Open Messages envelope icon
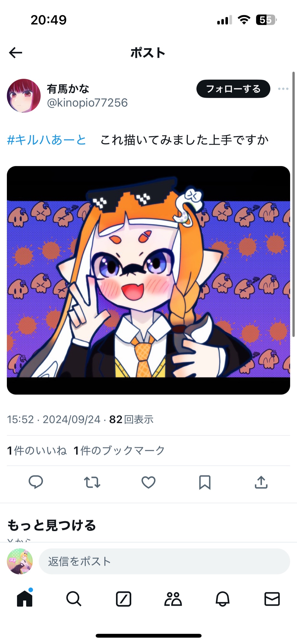Image resolution: width=297 pixels, height=644 pixels. [x=272, y=599]
